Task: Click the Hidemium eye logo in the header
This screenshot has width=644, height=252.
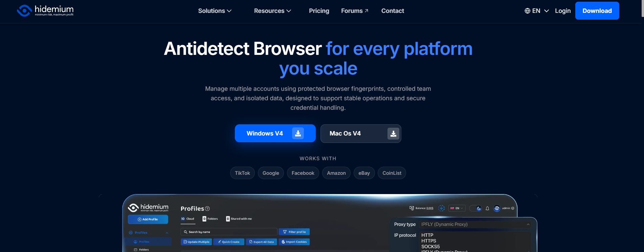Action: tap(24, 10)
